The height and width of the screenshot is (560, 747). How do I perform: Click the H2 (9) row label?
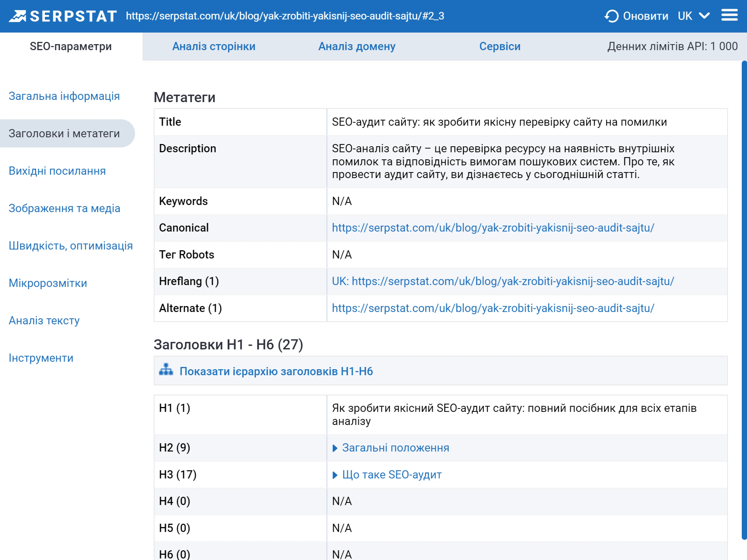click(x=174, y=448)
